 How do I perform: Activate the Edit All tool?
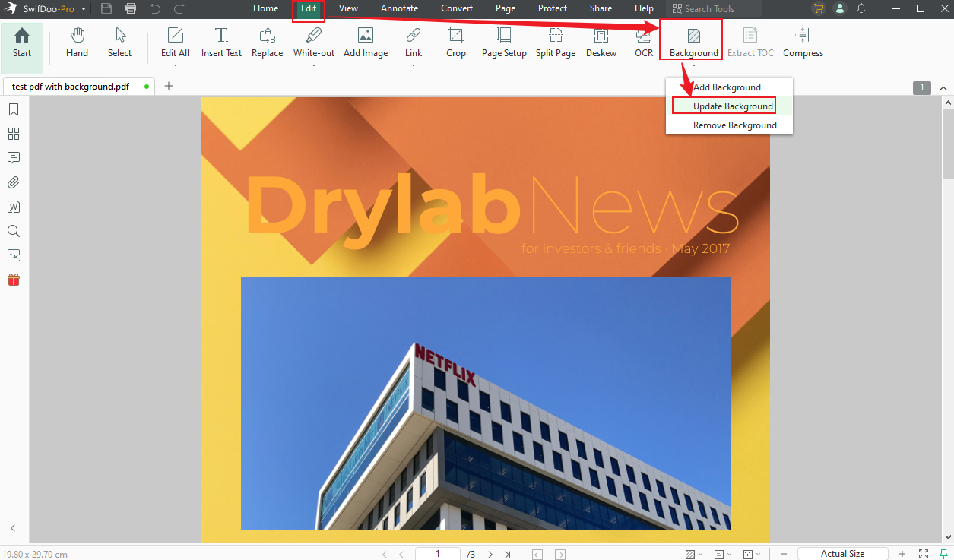tap(175, 43)
